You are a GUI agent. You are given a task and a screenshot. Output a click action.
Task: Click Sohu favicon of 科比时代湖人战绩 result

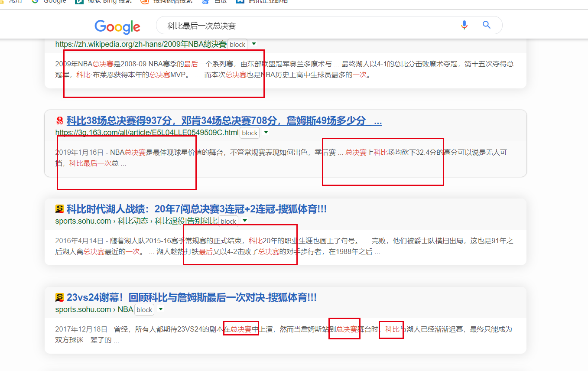coord(60,209)
